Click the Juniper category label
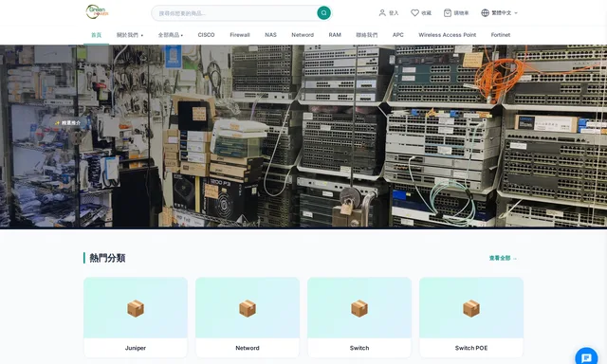 (x=136, y=348)
